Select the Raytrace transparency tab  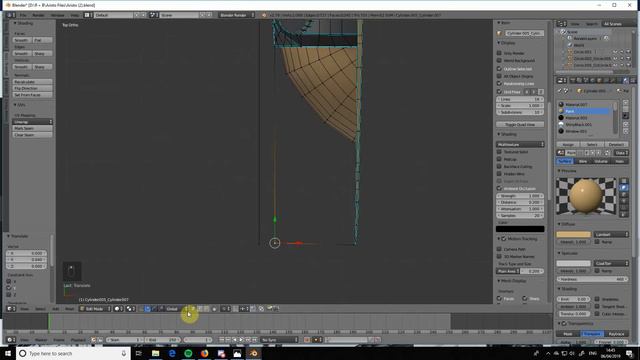coord(616,334)
